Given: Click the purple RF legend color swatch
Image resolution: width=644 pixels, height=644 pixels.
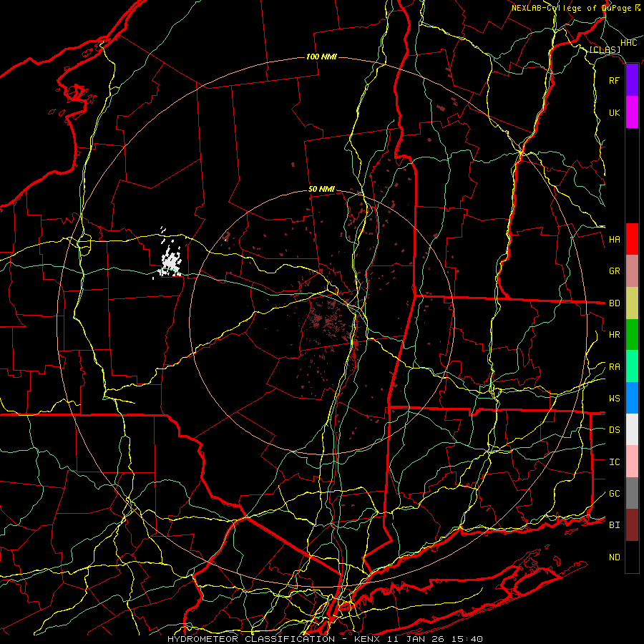Looking at the screenshot, I should (x=632, y=80).
